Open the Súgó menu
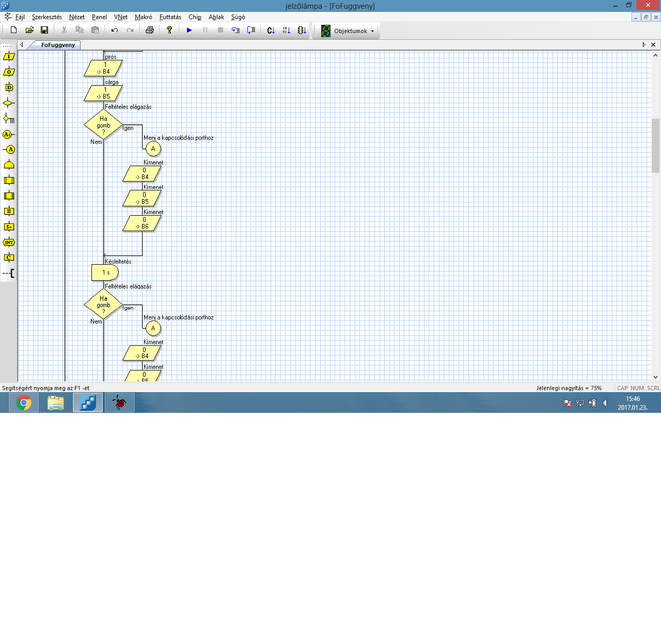 pos(238,17)
